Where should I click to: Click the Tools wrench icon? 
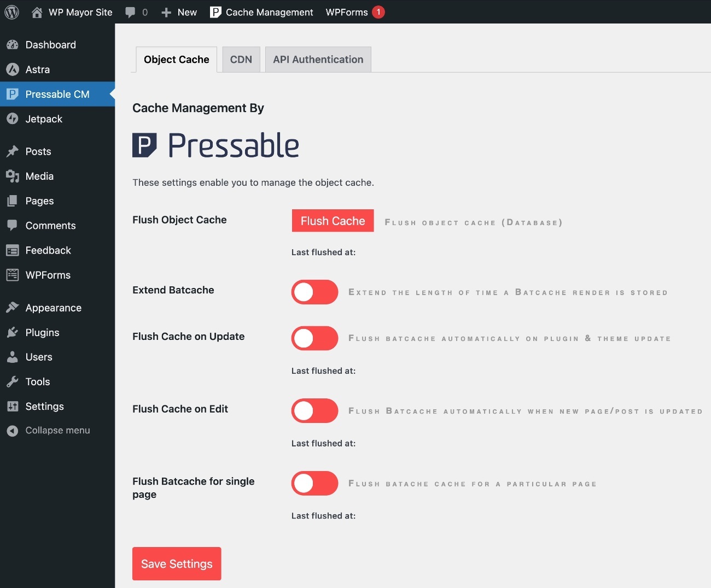(x=13, y=381)
